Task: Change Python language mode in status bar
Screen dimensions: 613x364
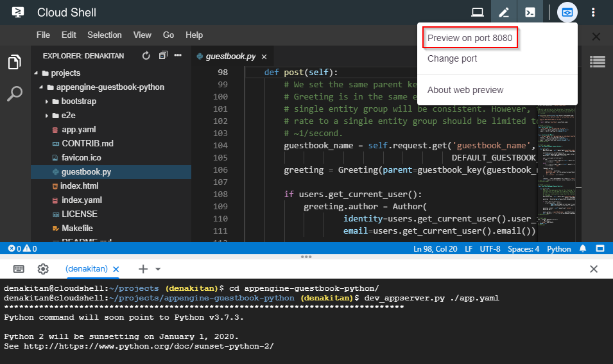Action: [558, 249]
